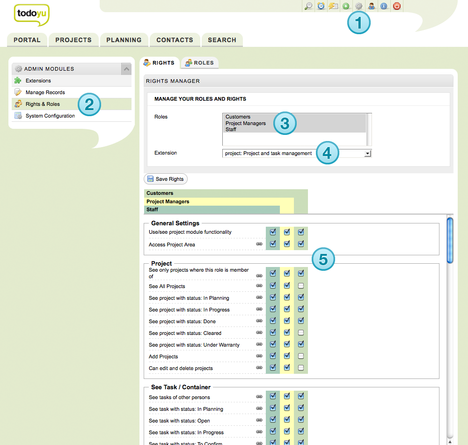Screen dimensions: 468x445
Task: Uncheck Project Managers checkbox for Under Warranty projects
Action: click(287, 344)
